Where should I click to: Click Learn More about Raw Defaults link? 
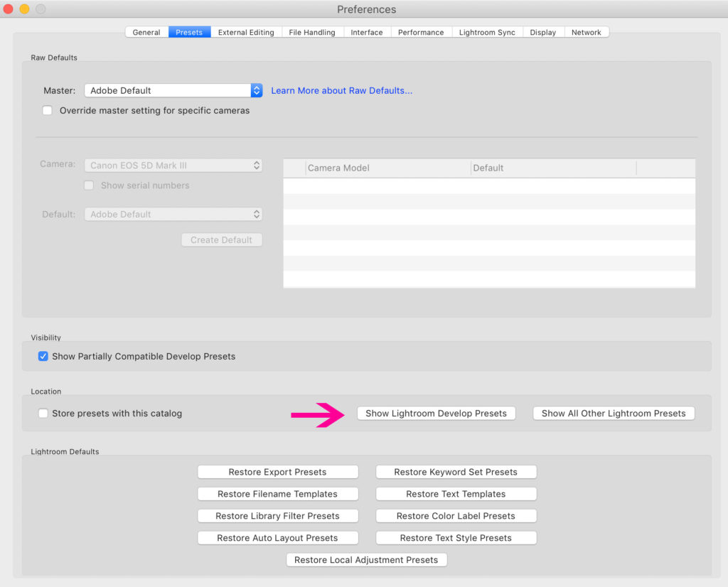341,91
